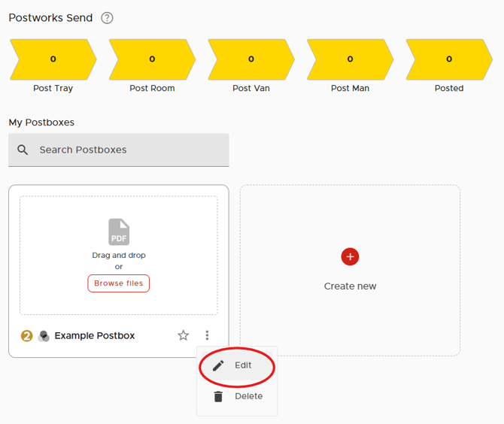Click the search magnifier icon
The width and height of the screenshot is (504, 424).
(23, 150)
